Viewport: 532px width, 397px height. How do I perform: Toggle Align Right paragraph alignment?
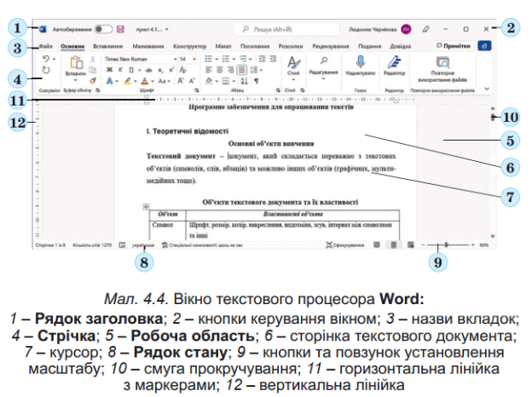pyautogui.click(x=230, y=70)
